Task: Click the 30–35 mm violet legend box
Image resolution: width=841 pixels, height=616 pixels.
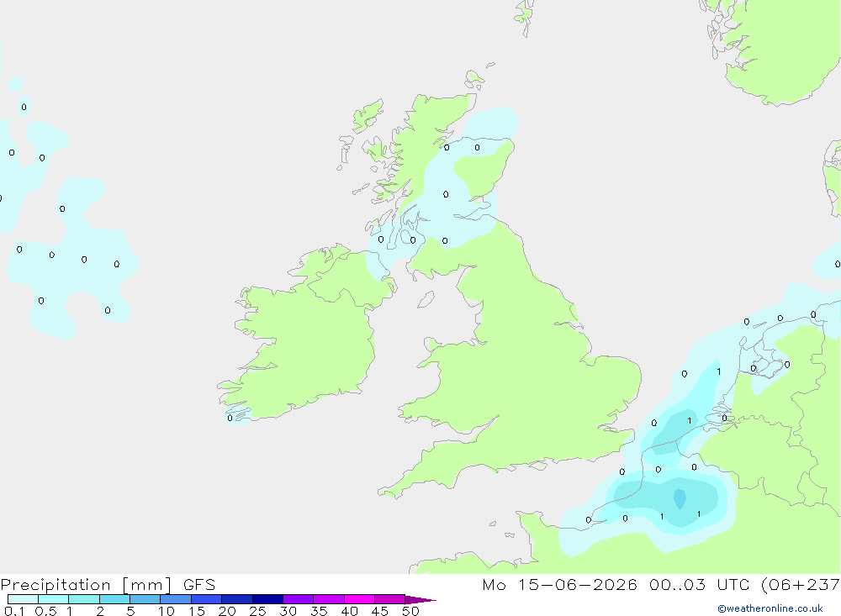Action: click(x=299, y=599)
